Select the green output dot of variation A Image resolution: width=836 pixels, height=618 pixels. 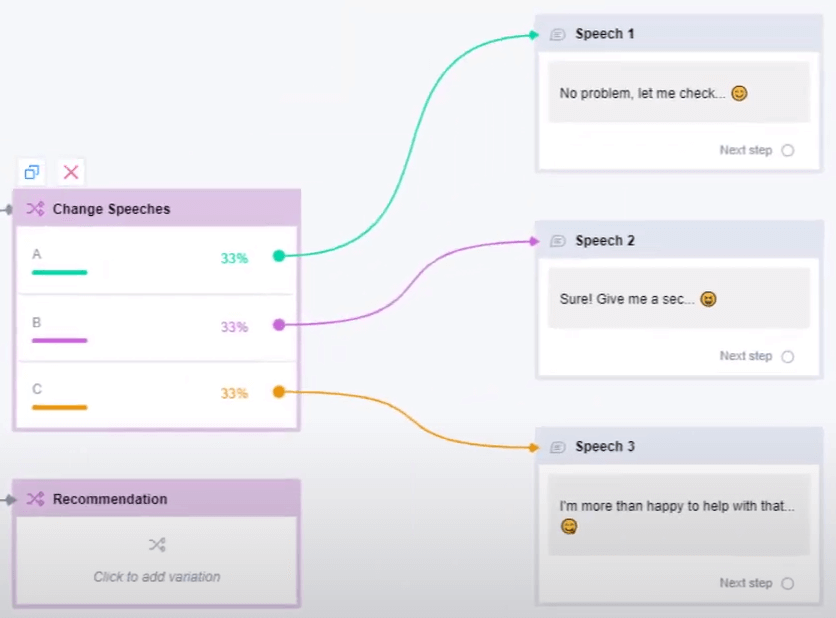coord(279,256)
